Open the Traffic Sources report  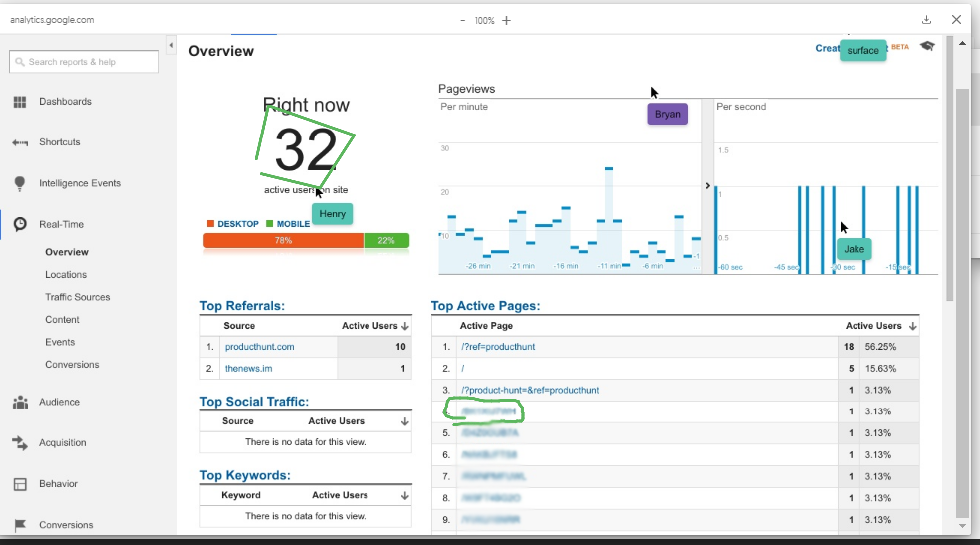pyautogui.click(x=77, y=298)
